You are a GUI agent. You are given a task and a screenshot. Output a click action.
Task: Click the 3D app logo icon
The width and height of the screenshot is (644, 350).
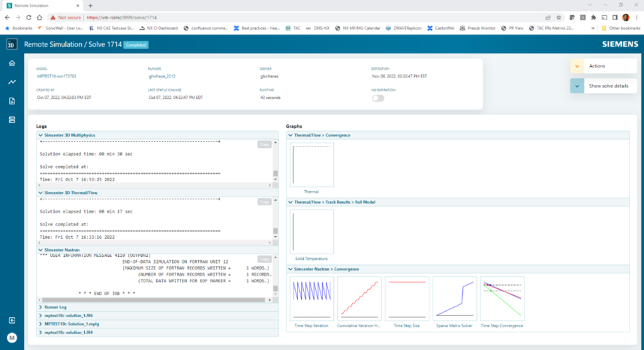pos(11,45)
